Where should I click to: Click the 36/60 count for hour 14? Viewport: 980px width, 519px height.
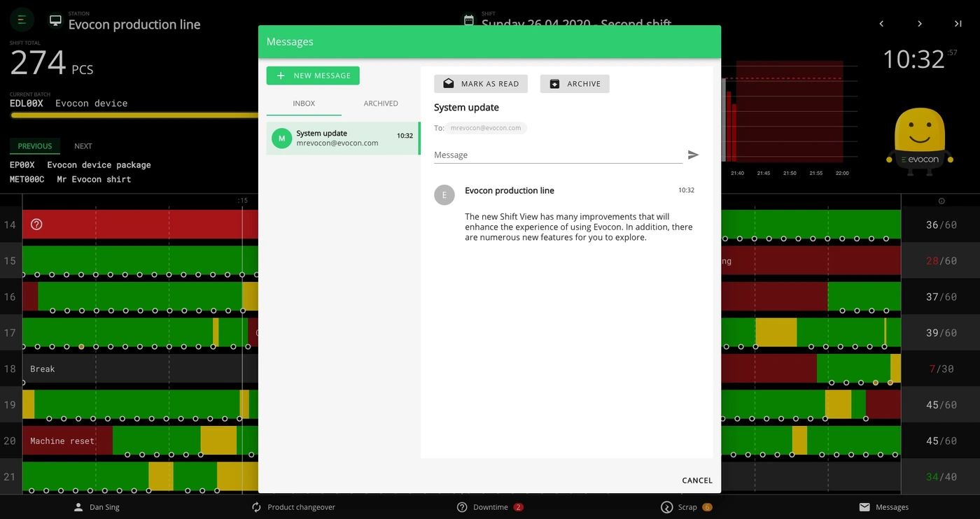click(x=941, y=225)
